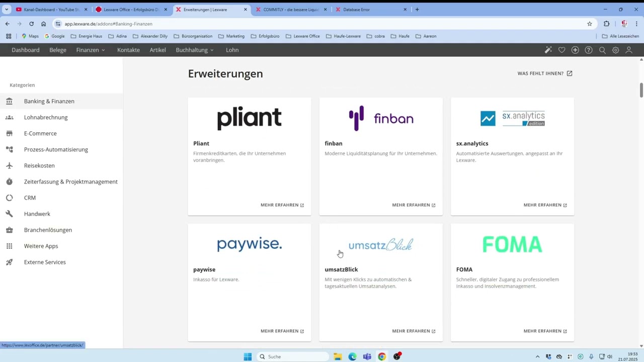This screenshot has height=362, width=644.
Task: Switch to Lexware Office Erfolgsbüro tab
Action: pos(132,10)
